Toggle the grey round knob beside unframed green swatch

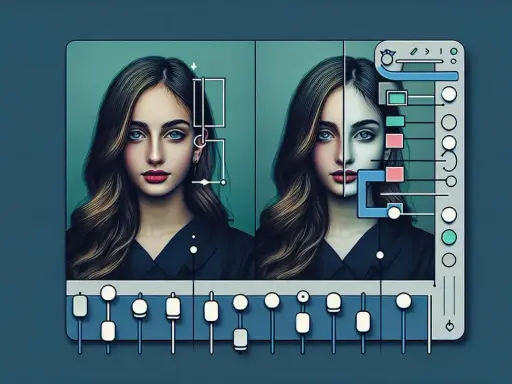pos(449,122)
